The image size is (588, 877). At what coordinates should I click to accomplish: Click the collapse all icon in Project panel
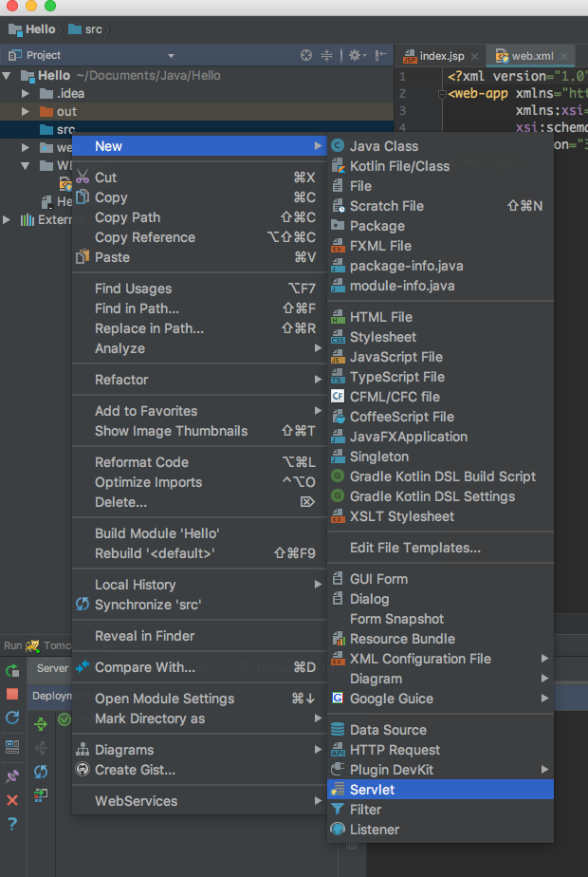click(x=327, y=55)
